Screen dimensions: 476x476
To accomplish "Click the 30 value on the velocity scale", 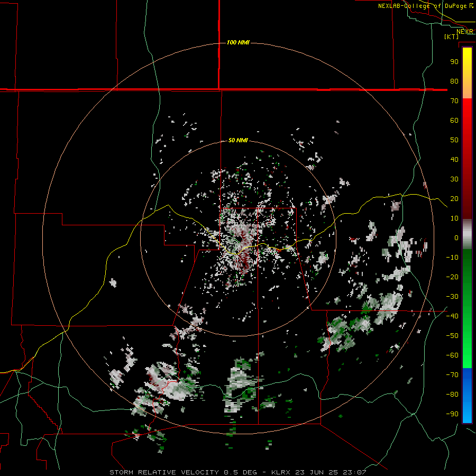I will click(x=454, y=179).
